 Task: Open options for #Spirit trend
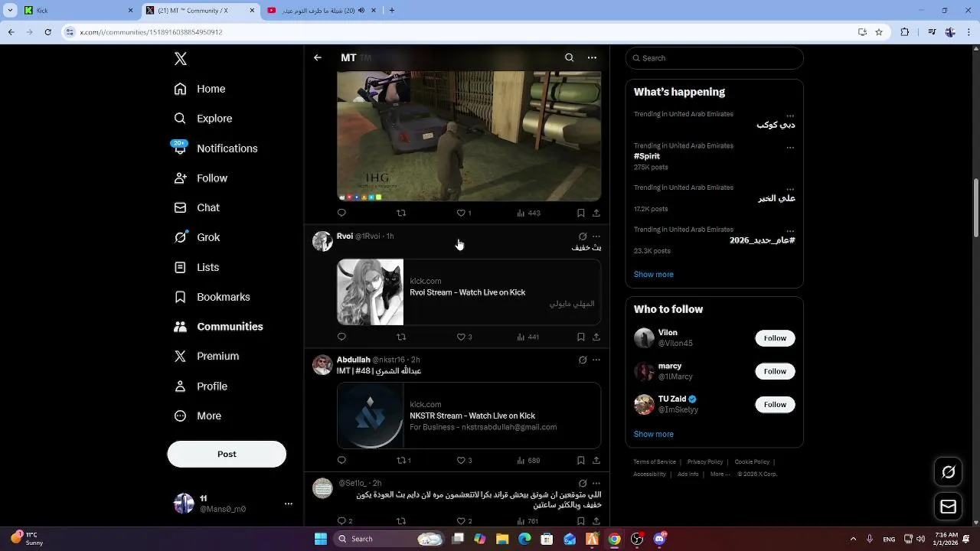point(790,148)
